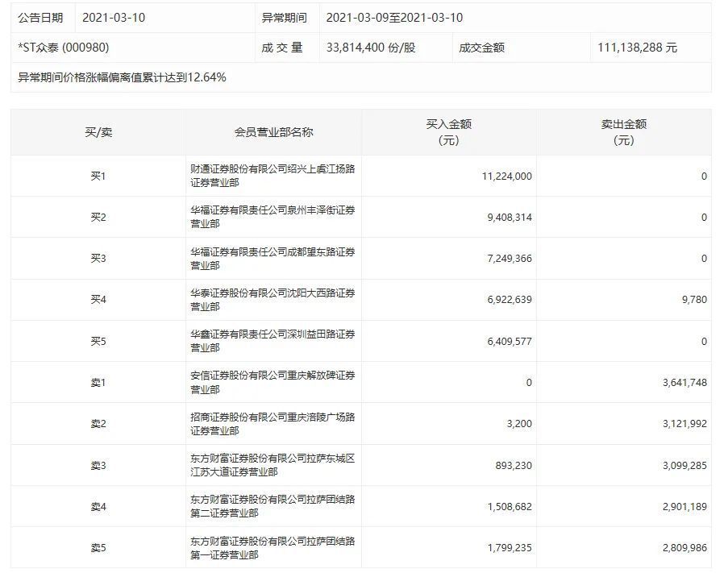Image resolution: width=728 pixels, height=573 pixels.
Task: Click the 买3 row label
Action: (x=98, y=259)
